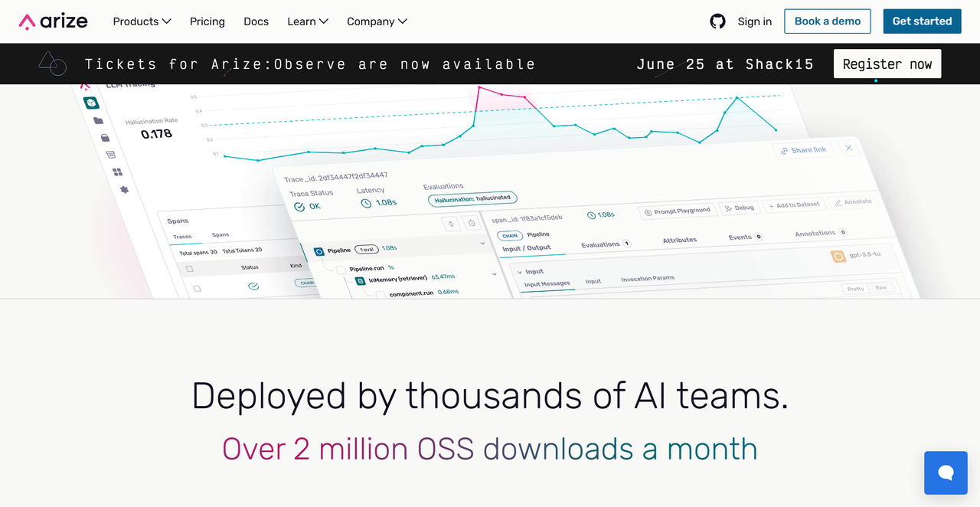Open the four-squares grid icon in the sidebar
The width and height of the screenshot is (980, 507).
(117, 172)
